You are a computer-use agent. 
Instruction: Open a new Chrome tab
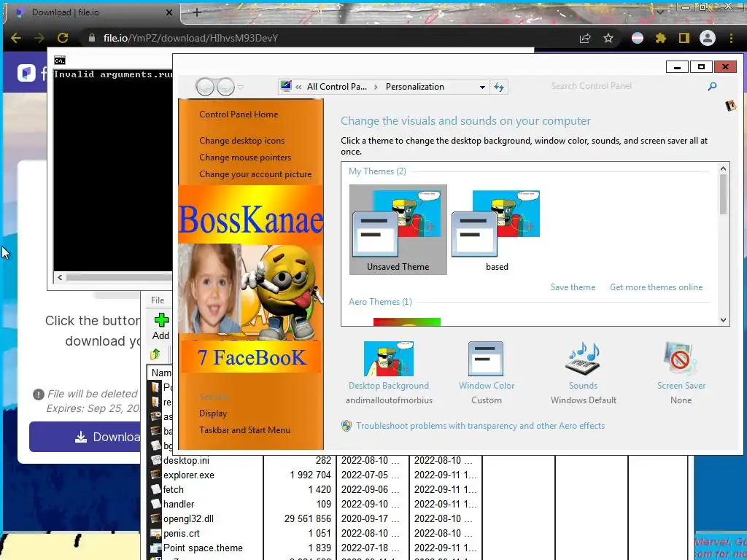197,13
